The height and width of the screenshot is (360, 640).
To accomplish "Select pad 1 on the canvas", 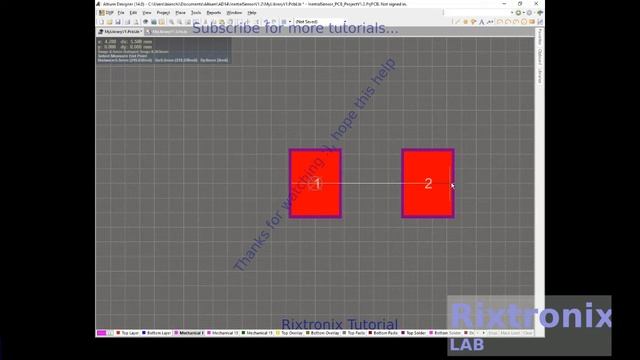I will 315,183.
